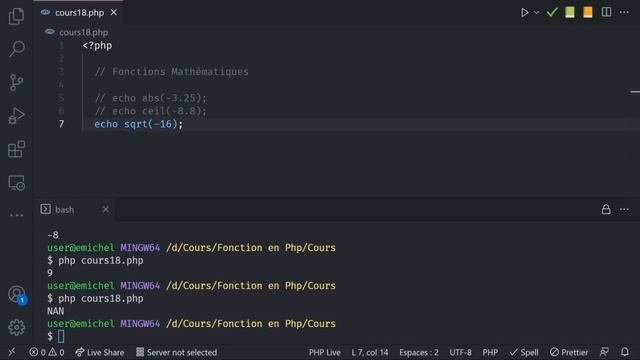The width and height of the screenshot is (640, 360).
Task: Change language mode PHP
Action: coord(490,352)
